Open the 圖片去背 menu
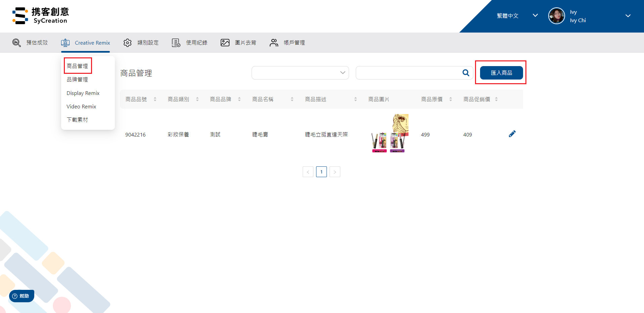This screenshot has height=313, width=644. coord(246,43)
